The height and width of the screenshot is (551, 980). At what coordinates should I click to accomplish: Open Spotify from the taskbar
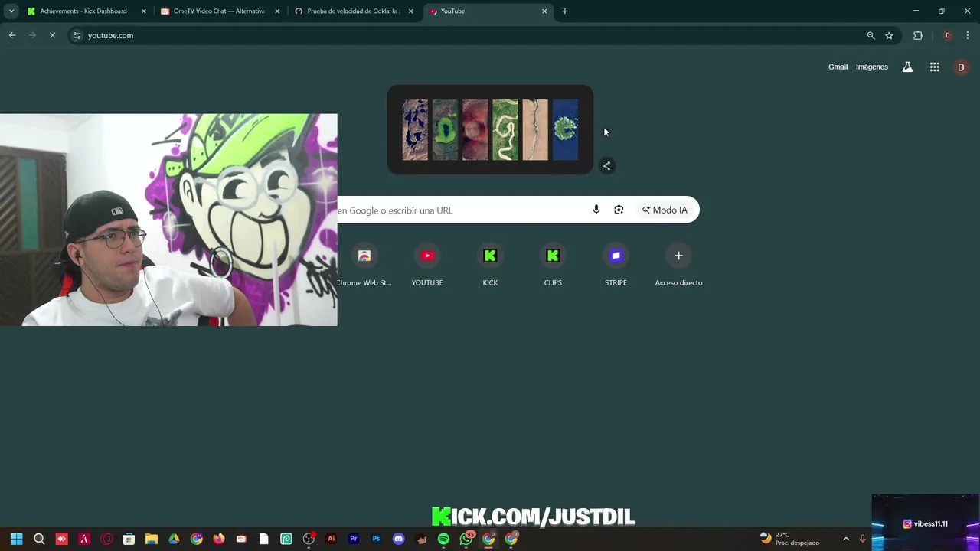coord(443,539)
